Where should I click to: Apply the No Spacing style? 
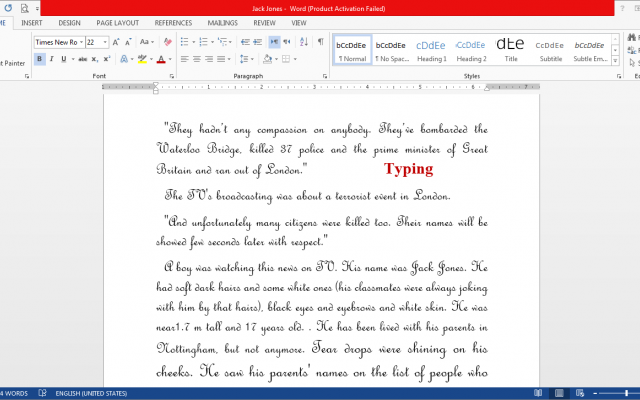pos(391,50)
